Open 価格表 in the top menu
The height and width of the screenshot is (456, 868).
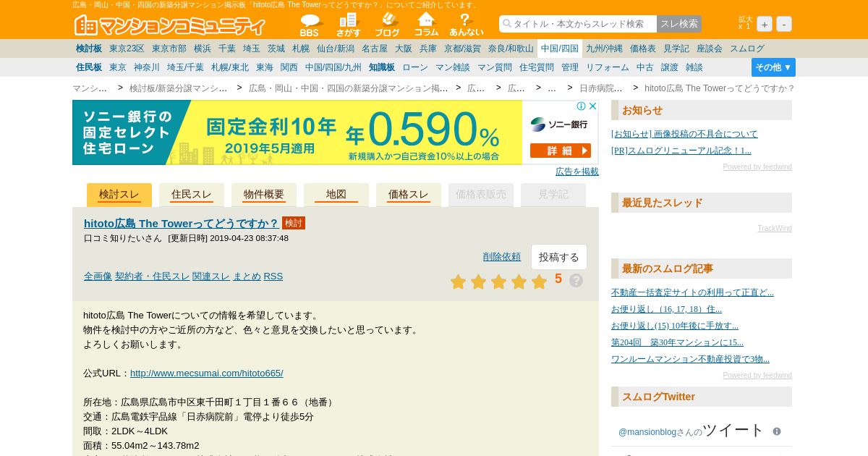click(643, 48)
